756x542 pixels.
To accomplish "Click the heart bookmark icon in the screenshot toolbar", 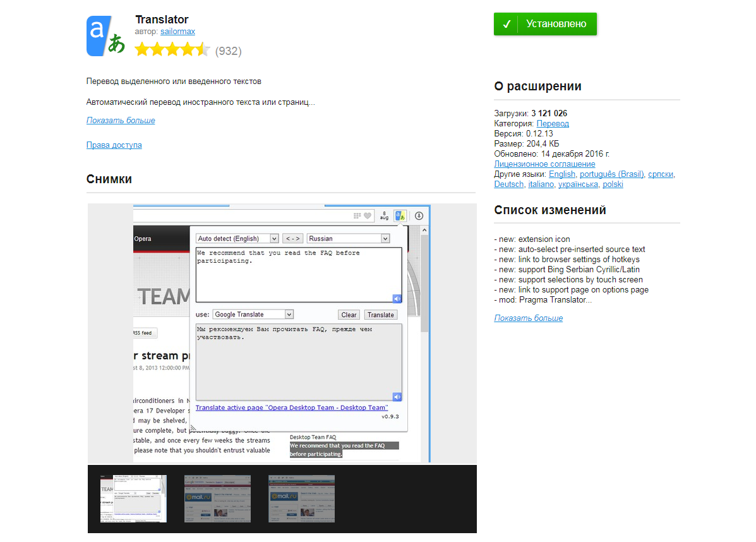I will coord(368,215).
